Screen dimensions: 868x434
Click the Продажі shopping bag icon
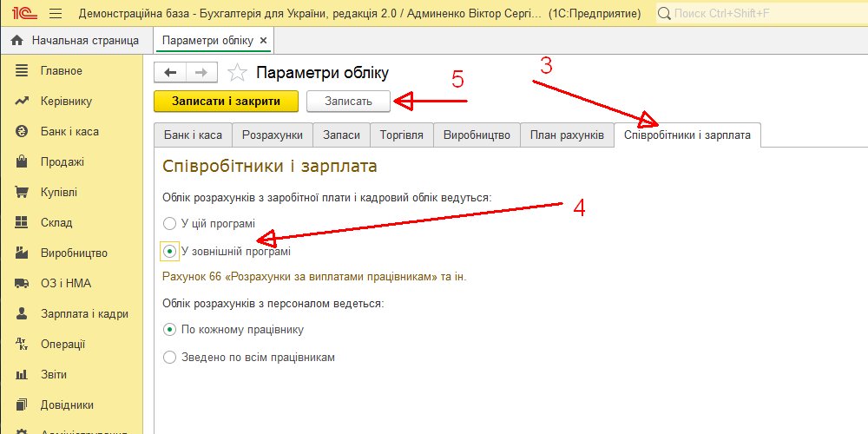[22, 161]
